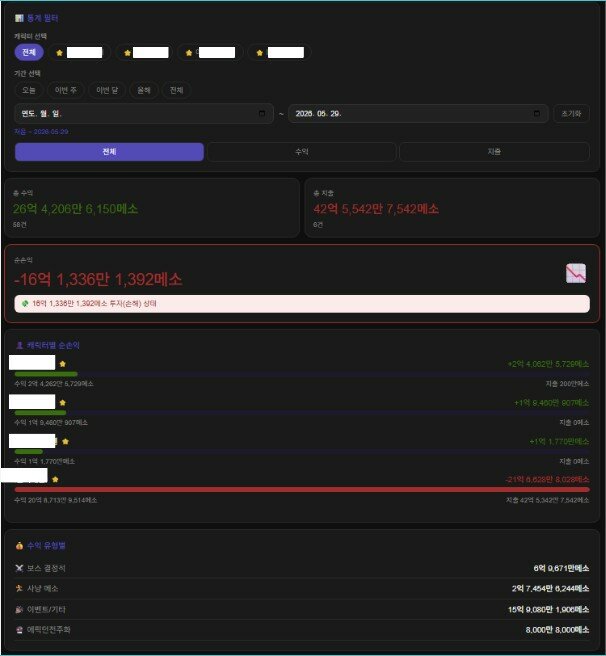This screenshot has width=606, height=656.
Task: Click the 사냥 메소 label
Action: 42,589
